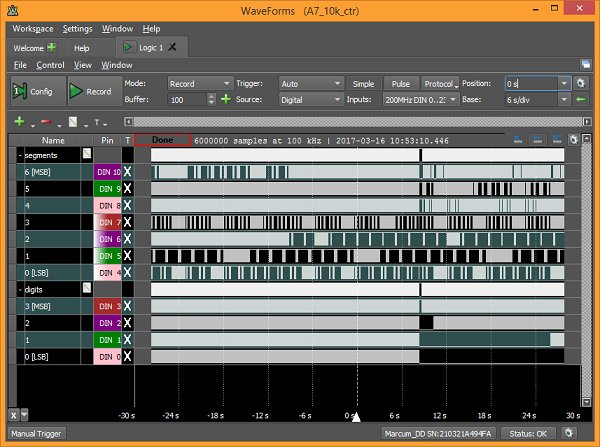Collapse the segments bus group
Viewport: 600px width, 447px height.
(21, 155)
